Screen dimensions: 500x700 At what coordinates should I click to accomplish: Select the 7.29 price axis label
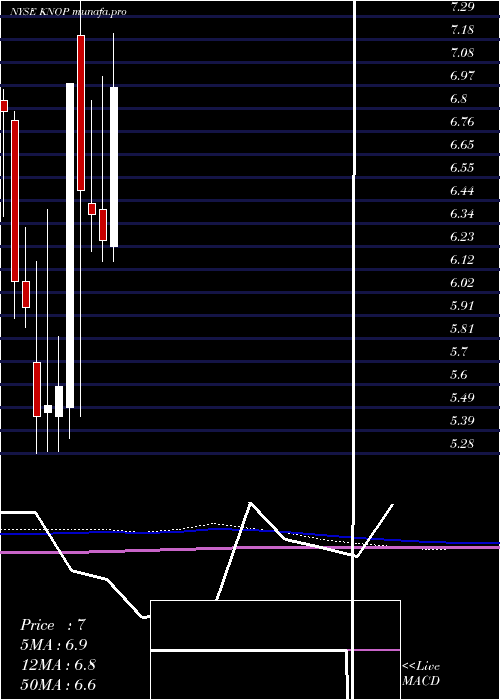pos(462,7)
